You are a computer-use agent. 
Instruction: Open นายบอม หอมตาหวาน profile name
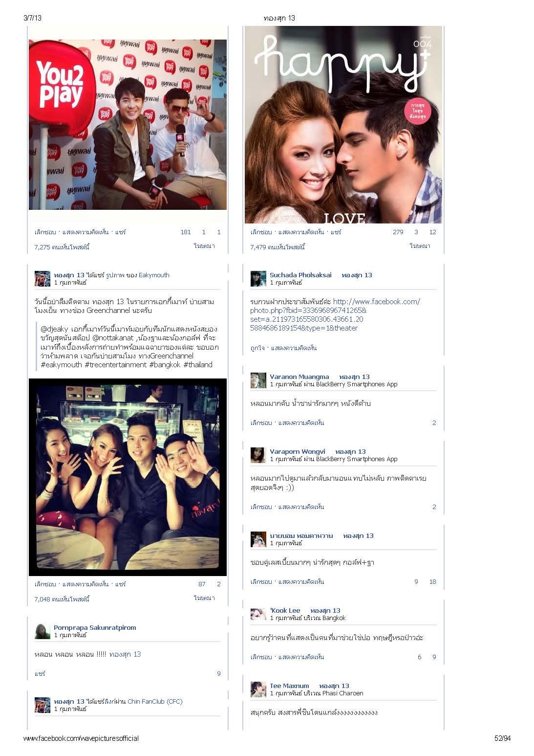tap(301, 536)
